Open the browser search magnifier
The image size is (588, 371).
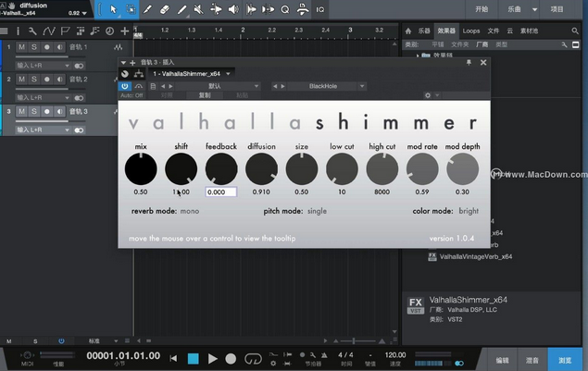point(575,31)
